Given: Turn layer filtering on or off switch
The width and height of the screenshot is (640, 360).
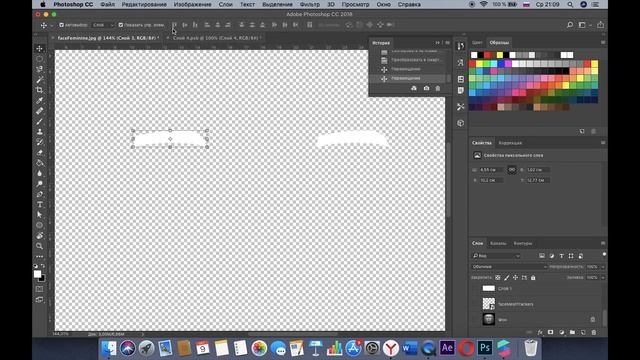Looking at the screenshot, I should (604, 255).
